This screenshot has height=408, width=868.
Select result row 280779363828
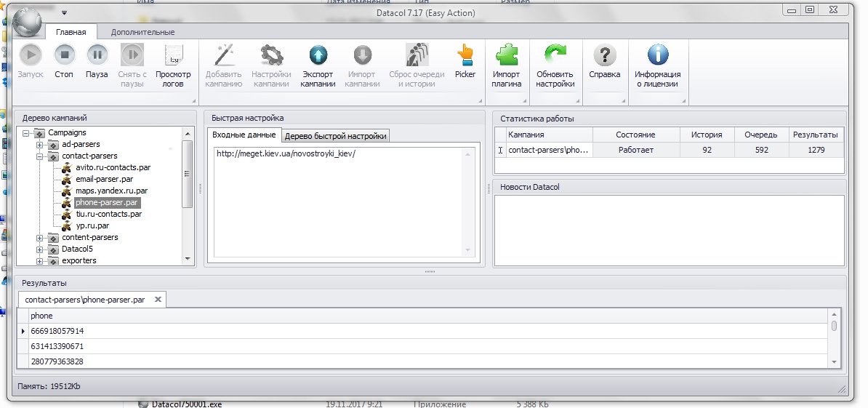(x=428, y=361)
